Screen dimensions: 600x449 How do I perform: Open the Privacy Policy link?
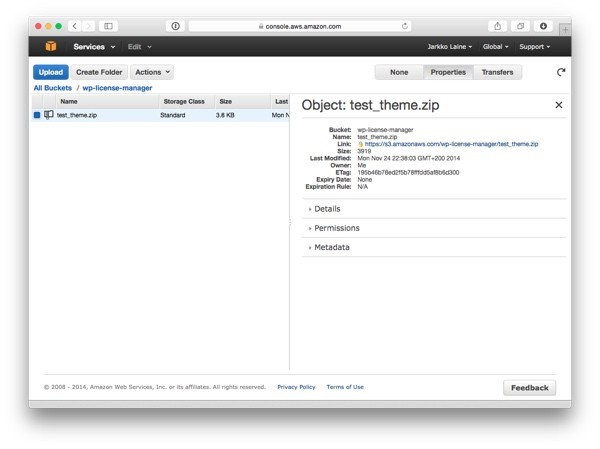coord(296,387)
